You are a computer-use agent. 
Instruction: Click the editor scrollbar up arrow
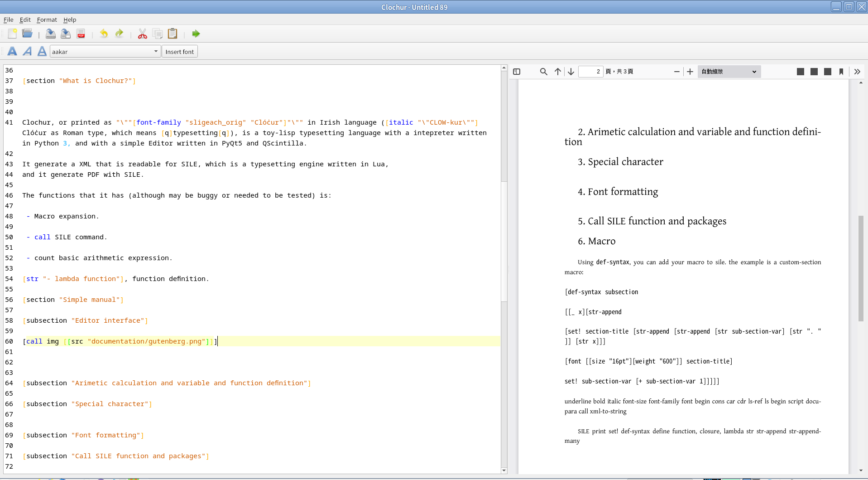click(504, 68)
